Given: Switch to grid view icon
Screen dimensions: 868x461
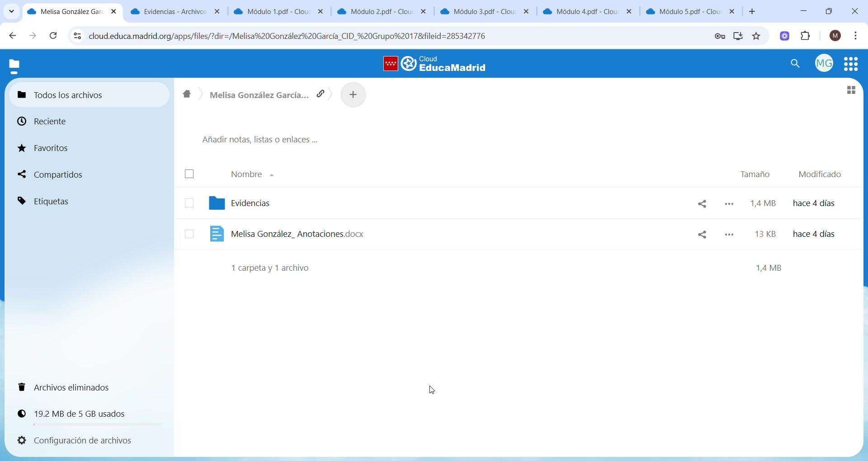Looking at the screenshot, I should point(851,90).
